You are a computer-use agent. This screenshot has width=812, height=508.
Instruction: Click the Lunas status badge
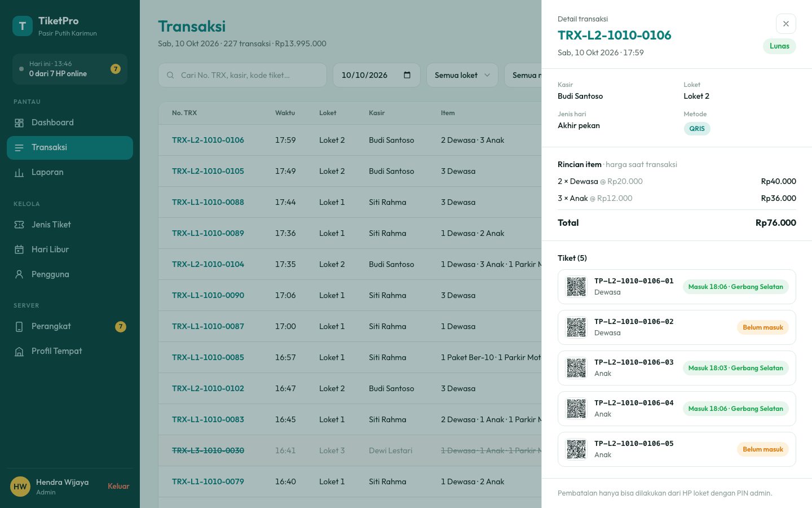pos(779,46)
